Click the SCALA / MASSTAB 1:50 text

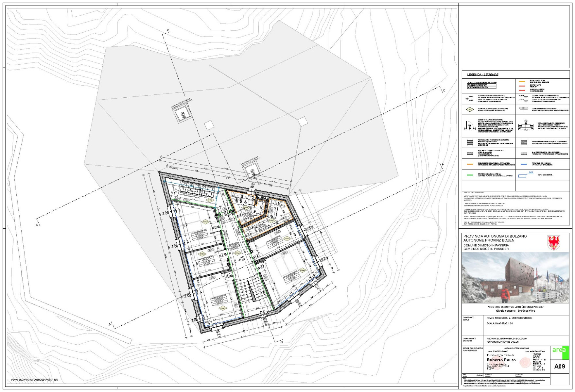point(500,323)
